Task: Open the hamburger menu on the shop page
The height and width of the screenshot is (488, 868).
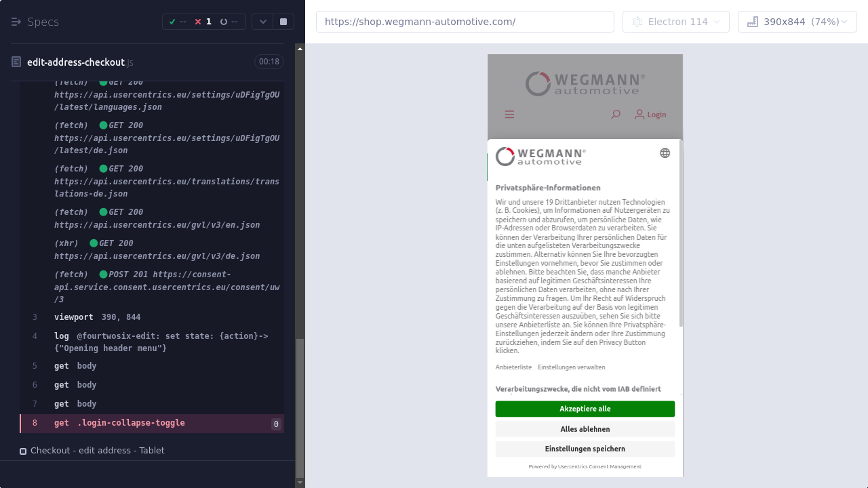Action: 509,115
